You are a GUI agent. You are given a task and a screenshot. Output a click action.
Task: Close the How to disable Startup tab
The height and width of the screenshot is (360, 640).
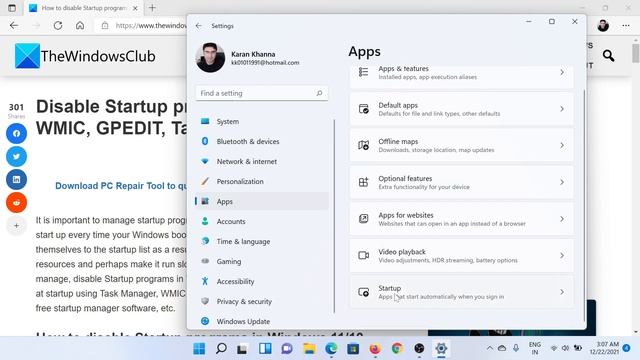(136, 8)
